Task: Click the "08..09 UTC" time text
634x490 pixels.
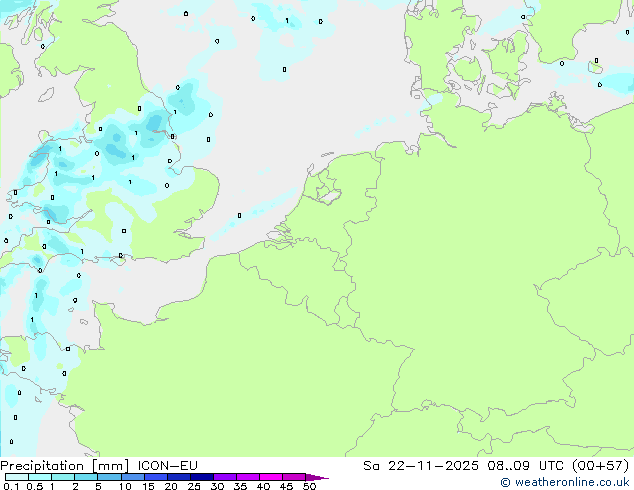Action: click(x=526, y=466)
